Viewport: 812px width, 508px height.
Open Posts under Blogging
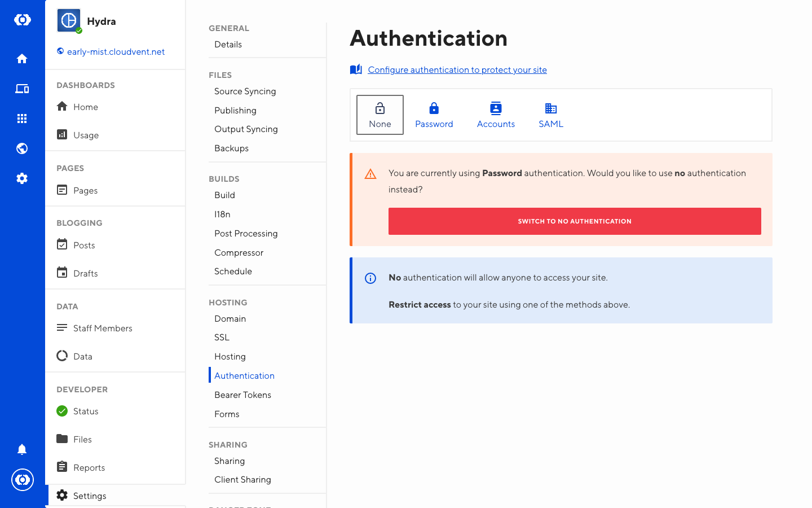click(x=84, y=246)
